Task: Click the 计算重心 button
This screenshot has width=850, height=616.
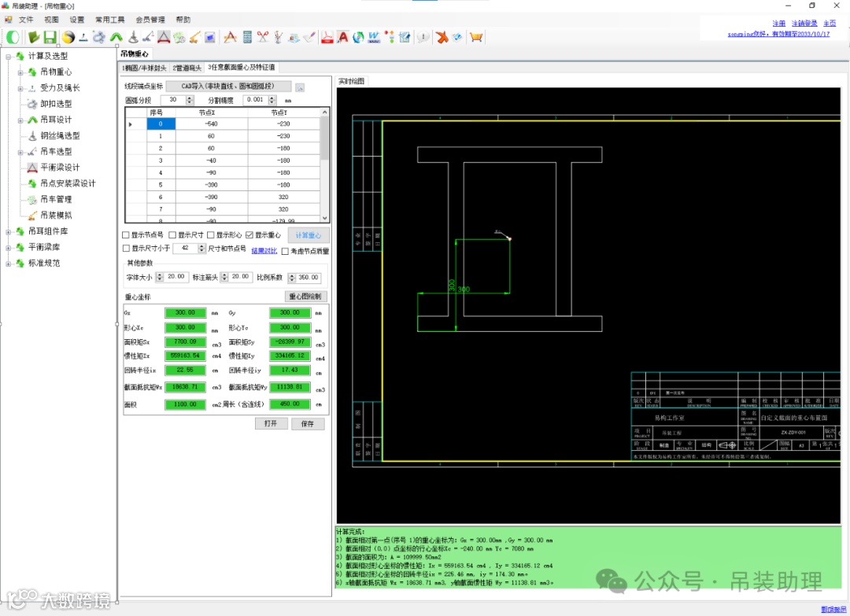Action: point(308,235)
